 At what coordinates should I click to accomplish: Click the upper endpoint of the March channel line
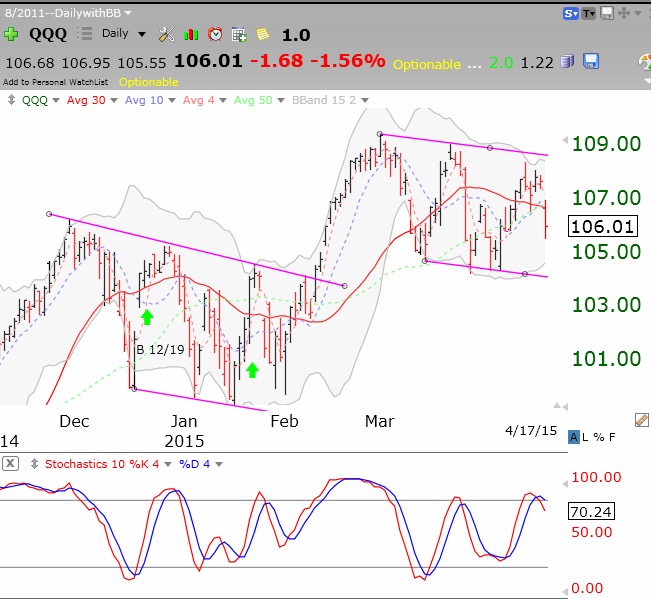380,134
